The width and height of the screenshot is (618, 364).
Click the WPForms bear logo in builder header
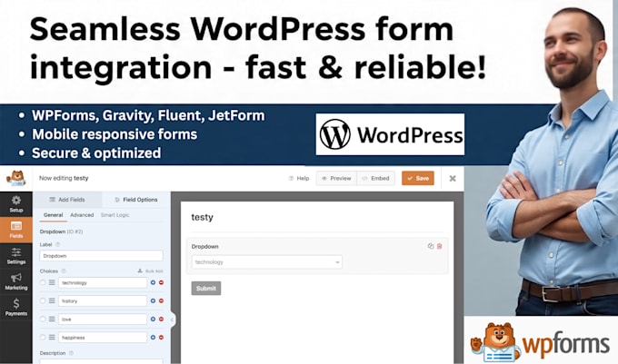pos(15,178)
